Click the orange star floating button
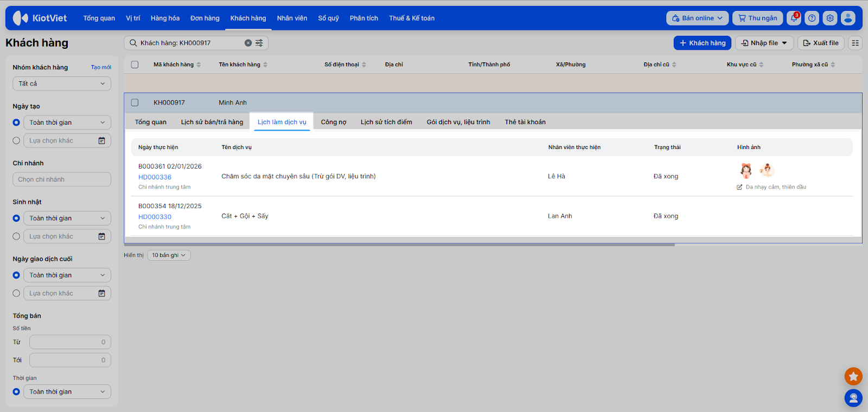Image resolution: width=868 pixels, height=412 pixels. click(x=853, y=376)
